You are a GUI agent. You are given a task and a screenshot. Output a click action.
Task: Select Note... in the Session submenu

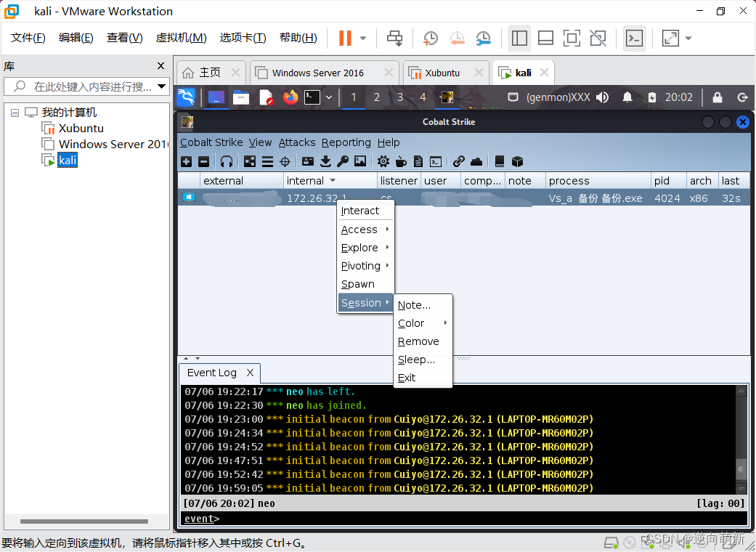coord(423,304)
